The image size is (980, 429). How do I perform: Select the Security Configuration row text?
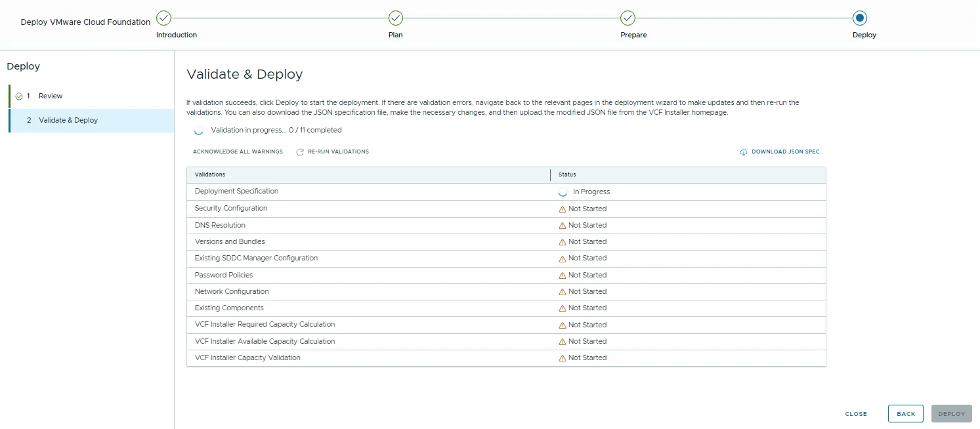click(231, 209)
